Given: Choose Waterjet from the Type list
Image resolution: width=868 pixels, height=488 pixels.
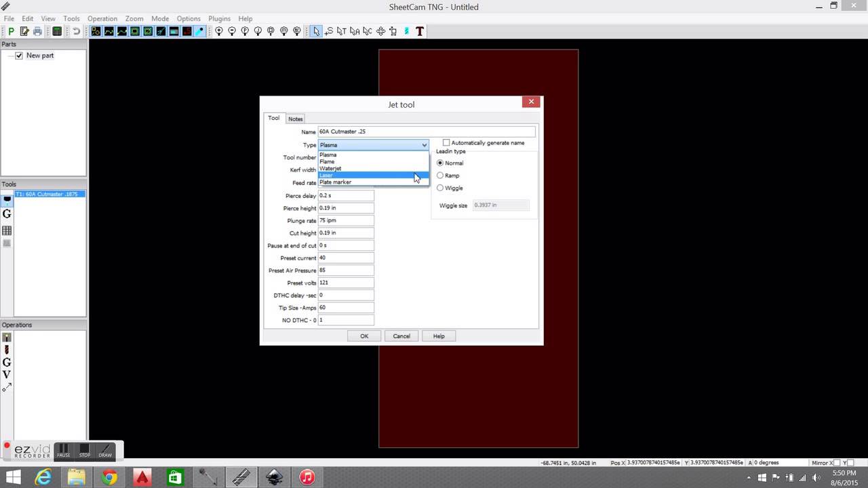Looking at the screenshot, I should pyautogui.click(x=374, y=168).
